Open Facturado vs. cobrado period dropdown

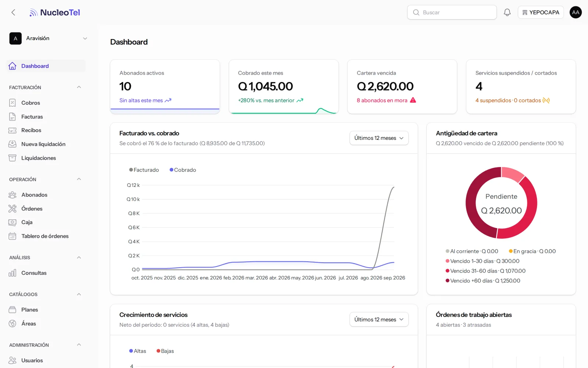pyautogui.click(x=379, y=138)
